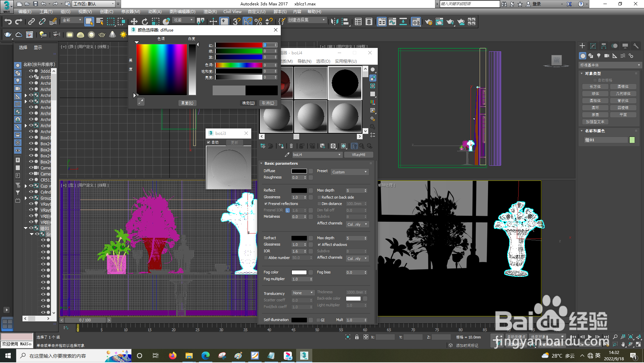Click 确定(O) in color selector
The width and height of the screenshot is (644, 363).
coord(249,103)
